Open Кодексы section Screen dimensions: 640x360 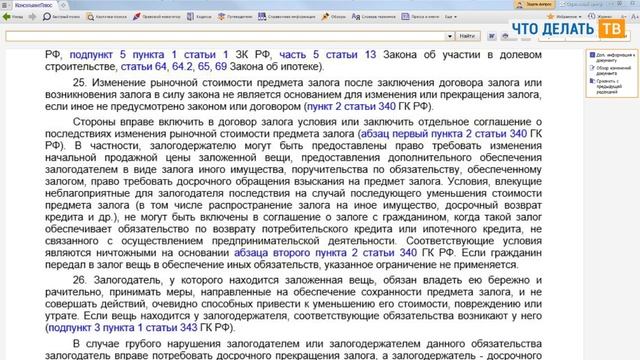click(x=199, y=17)
